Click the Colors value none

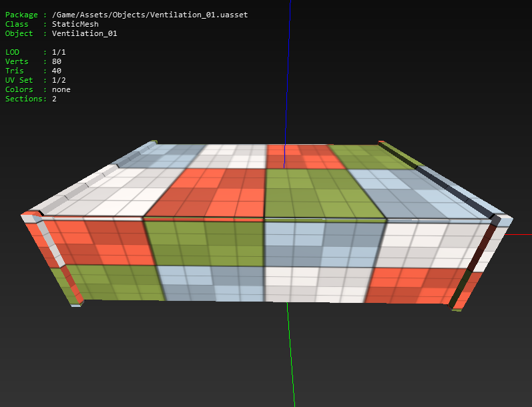(x=61, y=89)
